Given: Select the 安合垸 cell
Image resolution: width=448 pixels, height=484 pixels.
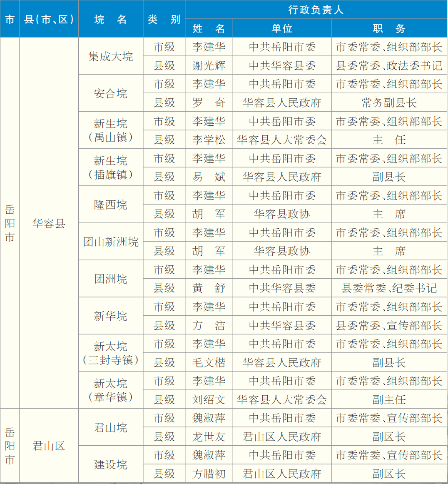Looking at the screenshot, I should click(x=111, y=93).
